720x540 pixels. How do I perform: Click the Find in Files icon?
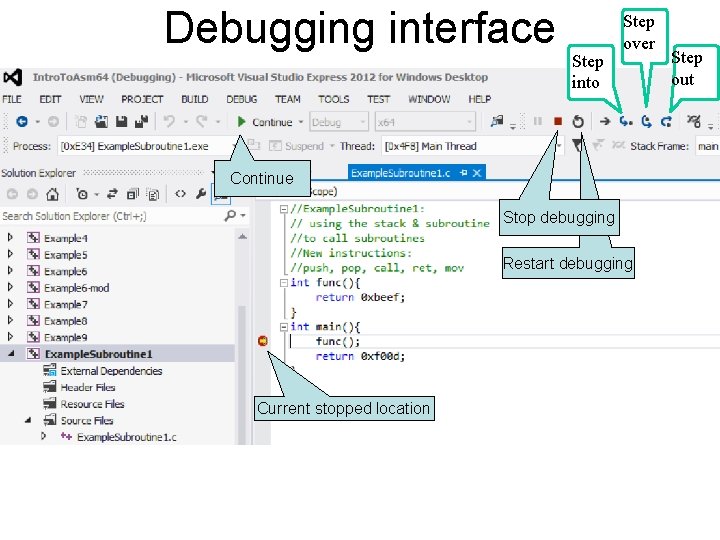(x=497, y=121)
